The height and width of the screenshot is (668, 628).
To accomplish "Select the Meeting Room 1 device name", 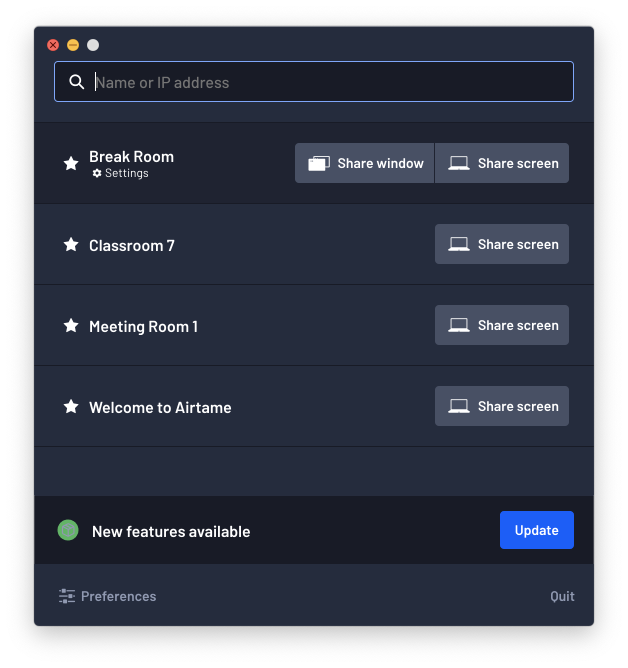I will (143, 326).
